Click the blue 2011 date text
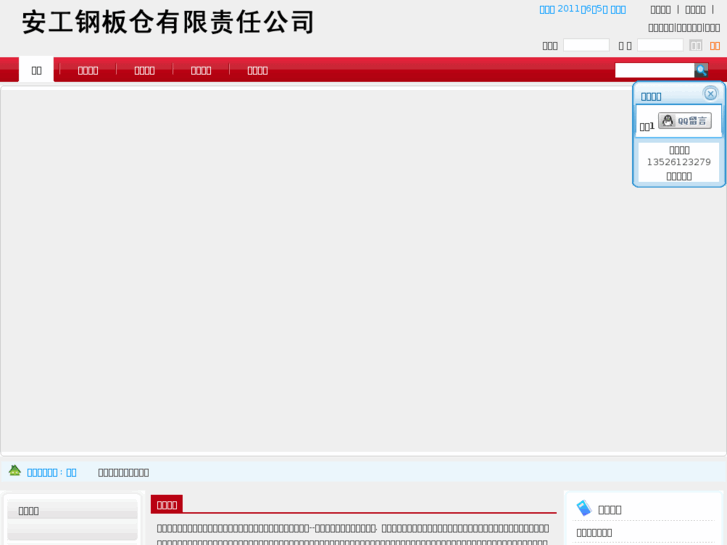 point(582,9)
